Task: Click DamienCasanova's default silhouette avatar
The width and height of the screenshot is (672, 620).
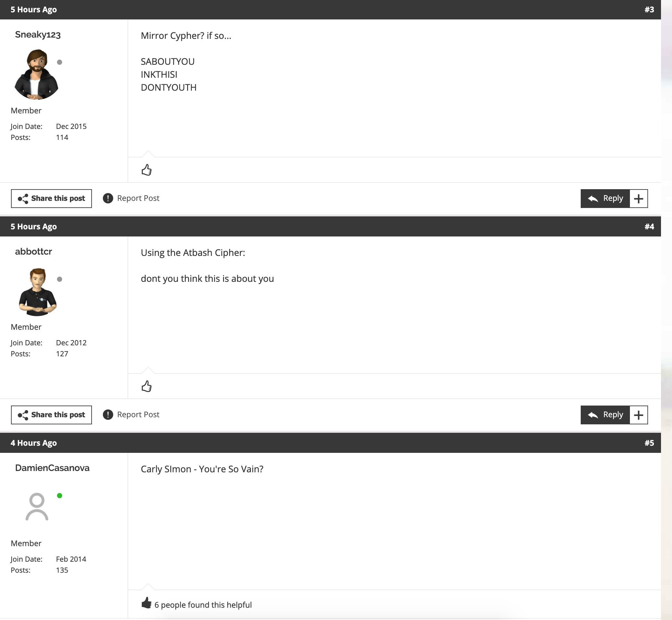Action: pyautogui.click(x=37, y=507)
